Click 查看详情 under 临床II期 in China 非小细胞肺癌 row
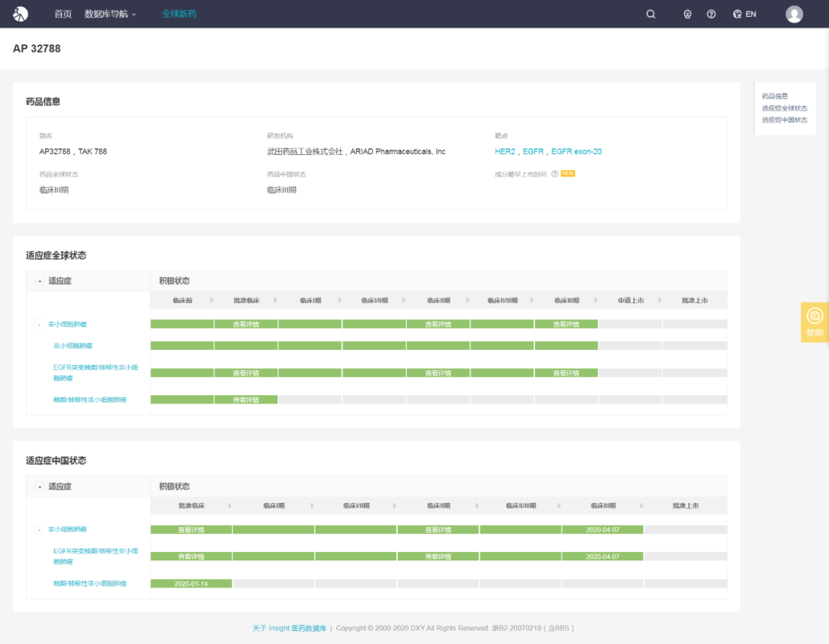This screenshot has width=829, height=644. click(x=438, y=530)
